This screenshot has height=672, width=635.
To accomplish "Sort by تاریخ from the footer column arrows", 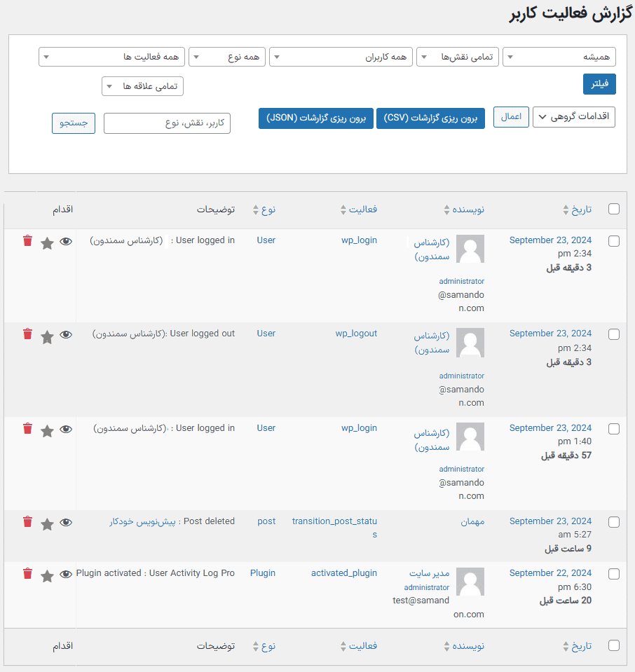I will [566, 646].
